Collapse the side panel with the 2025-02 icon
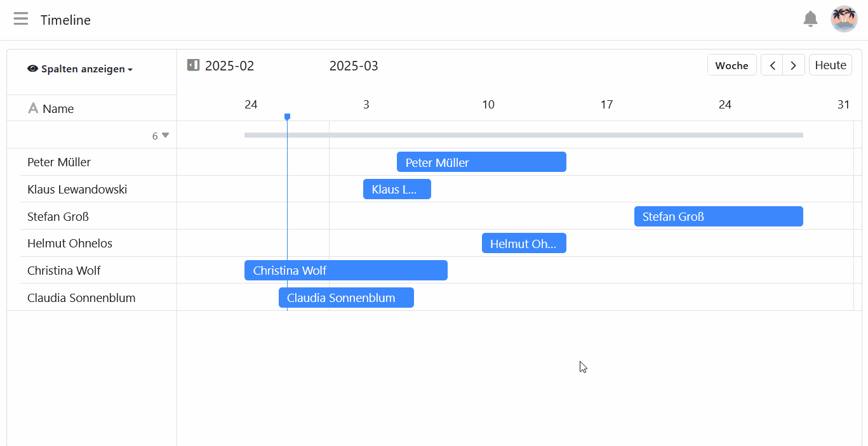868x446 pixels. coord(194,65)
